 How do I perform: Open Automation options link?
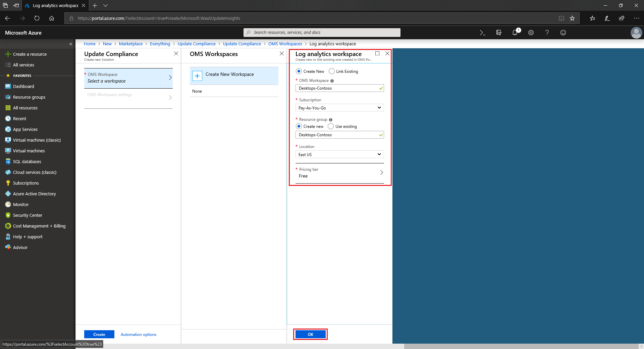coord(138,335)
